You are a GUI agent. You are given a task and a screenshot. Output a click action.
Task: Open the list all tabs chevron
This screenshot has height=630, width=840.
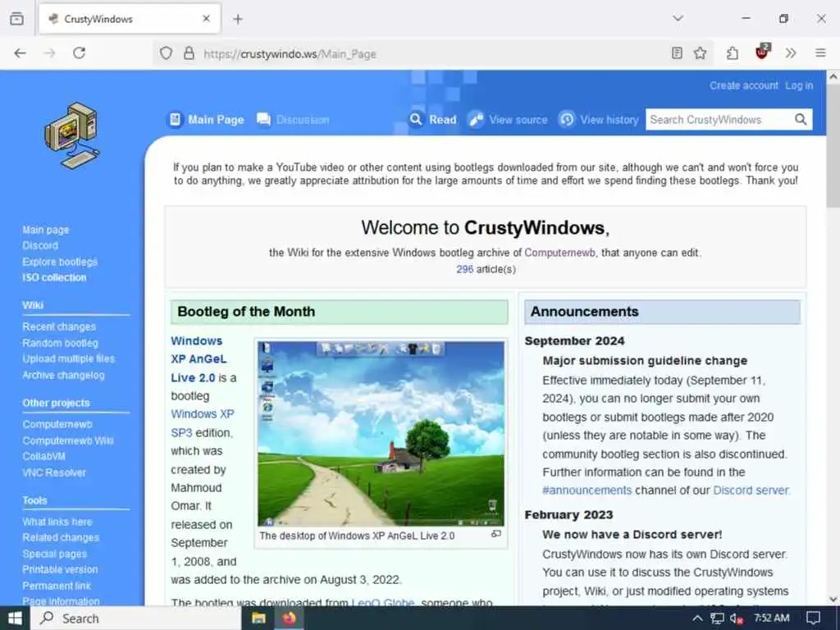click(x=678, y=18)
